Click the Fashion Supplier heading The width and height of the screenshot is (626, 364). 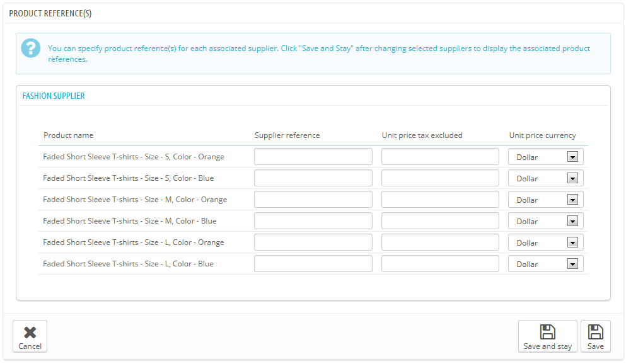(x=54, y=96)
